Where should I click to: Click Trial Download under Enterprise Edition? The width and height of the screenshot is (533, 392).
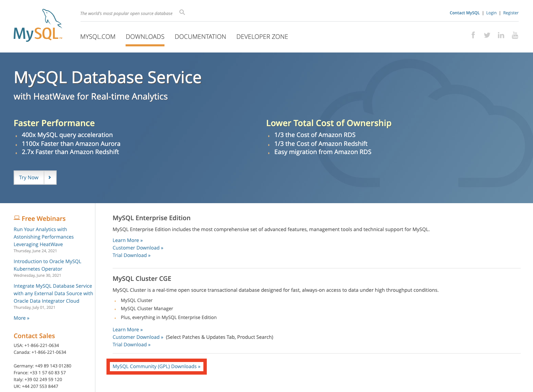pyautogui.click(x=131, y=255)
